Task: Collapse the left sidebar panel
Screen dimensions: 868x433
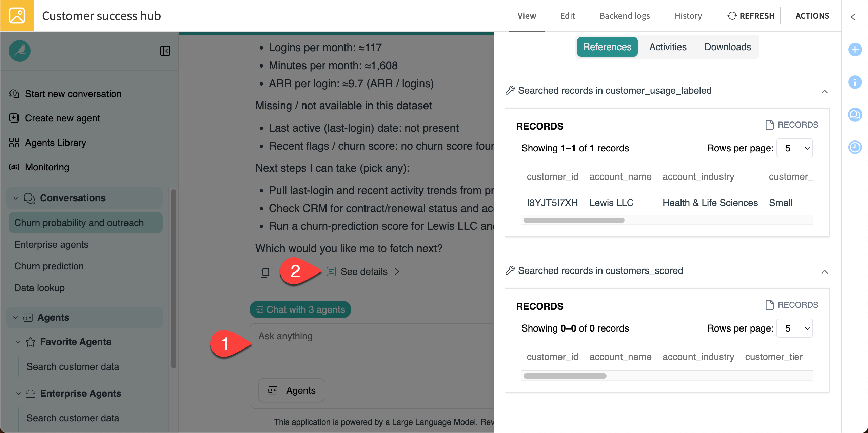Action: (x=165, y=51)
